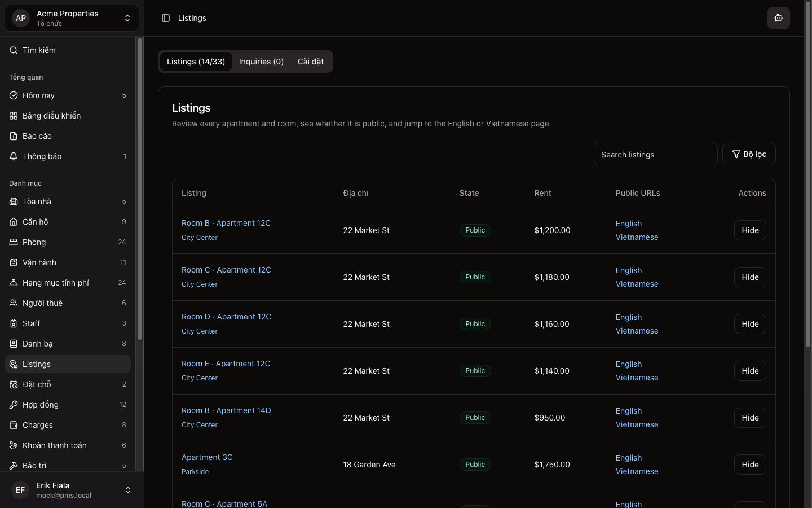The height and width of the screenshot is (508, 812).
Task: Click the Search listings input field
Action: tap(655, 154)
